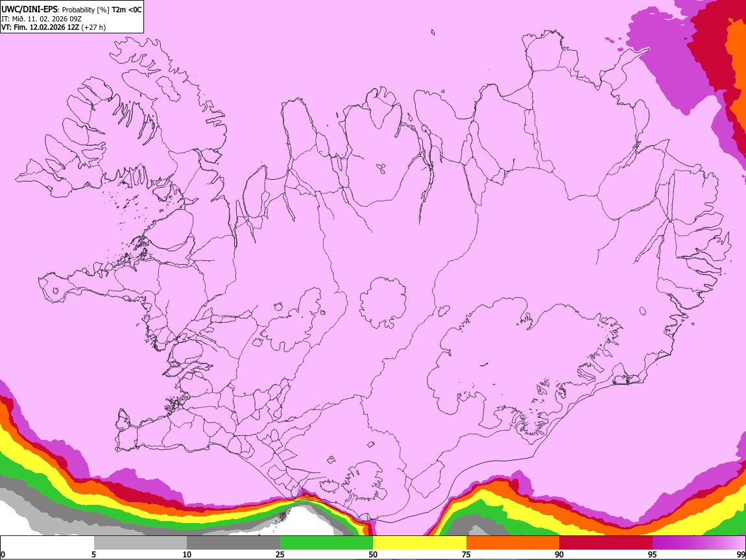Viewport: 746px width, 560px height.
Task: Click the white 0–5% legend color segment
Action: (47, 542)
